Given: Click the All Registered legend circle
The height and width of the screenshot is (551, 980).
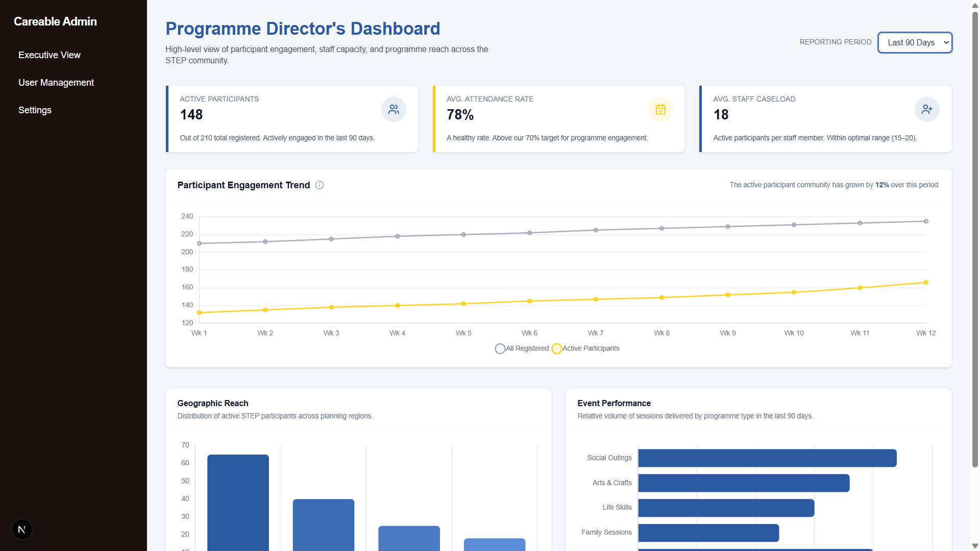Looking at the screenshot, I should 500,348.
